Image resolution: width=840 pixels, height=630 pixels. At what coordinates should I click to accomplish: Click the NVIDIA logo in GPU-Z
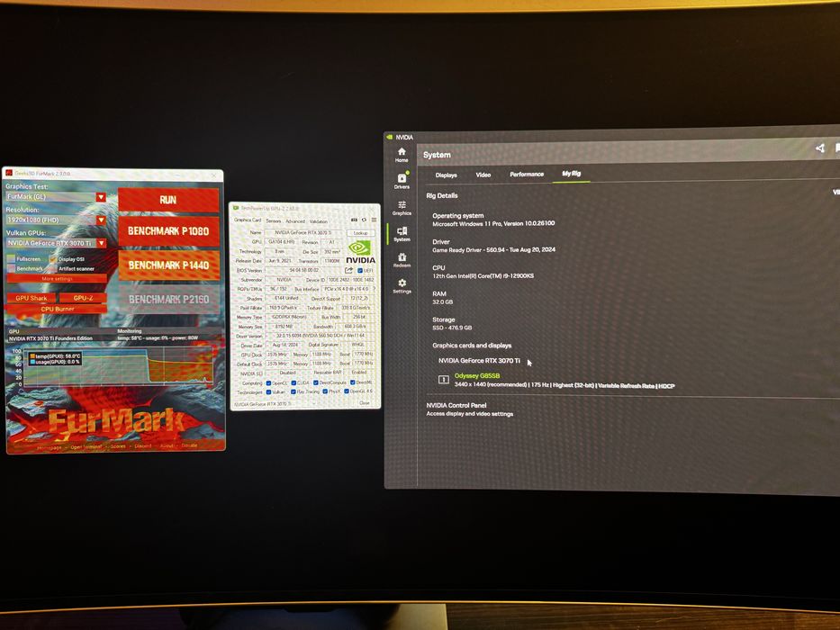(360, 252)
